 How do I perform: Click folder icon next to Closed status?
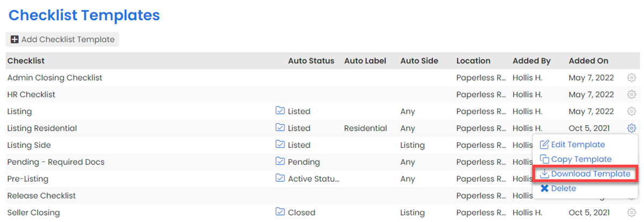tap(280, 212)
